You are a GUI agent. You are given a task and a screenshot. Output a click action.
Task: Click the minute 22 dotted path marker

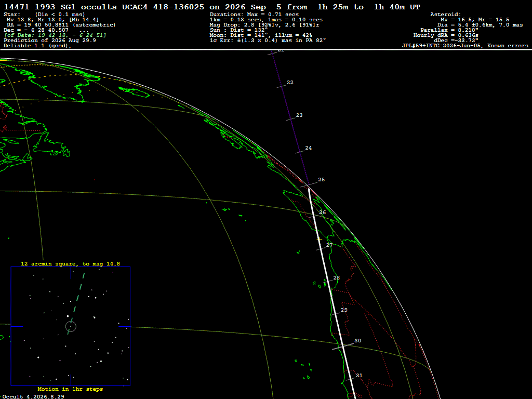[x=290, y=83]
